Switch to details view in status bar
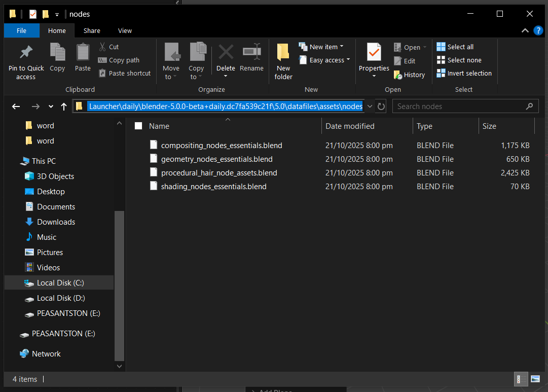Viewport: 548px width, 392px height. pos(519,379)
